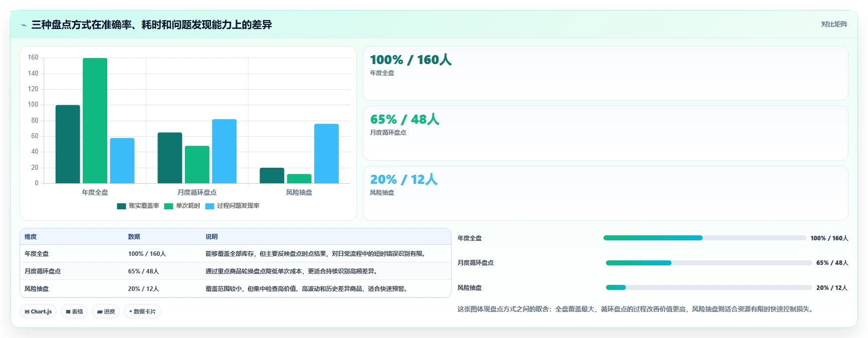
Task: Click the 年度全盘 progress bar
Action: tap(705, 238)
